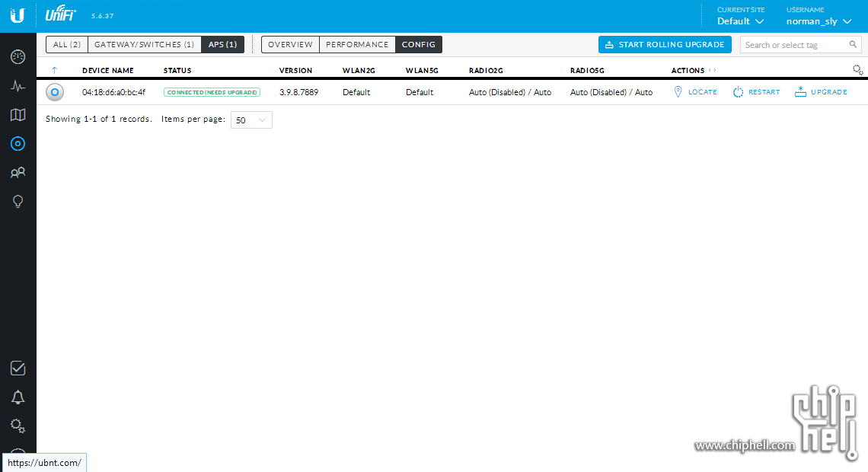Click the access point device icon
The image size is (868, 472).
pyautogui.click(x=55, y=92)
